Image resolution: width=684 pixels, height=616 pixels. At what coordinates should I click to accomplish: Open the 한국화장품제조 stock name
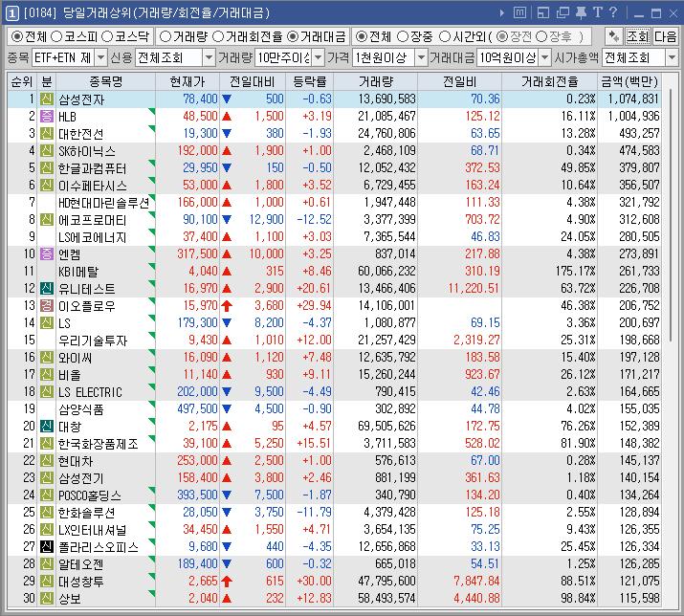(x=99, y=444)
